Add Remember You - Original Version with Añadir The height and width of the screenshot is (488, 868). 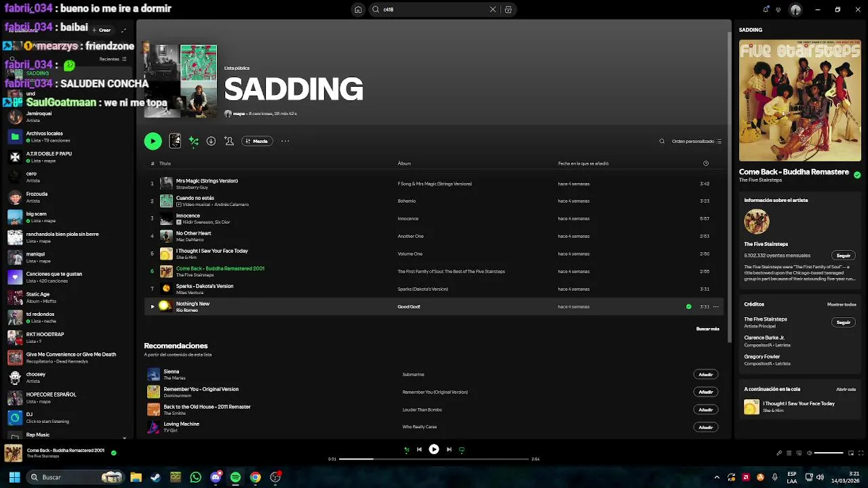706,392
